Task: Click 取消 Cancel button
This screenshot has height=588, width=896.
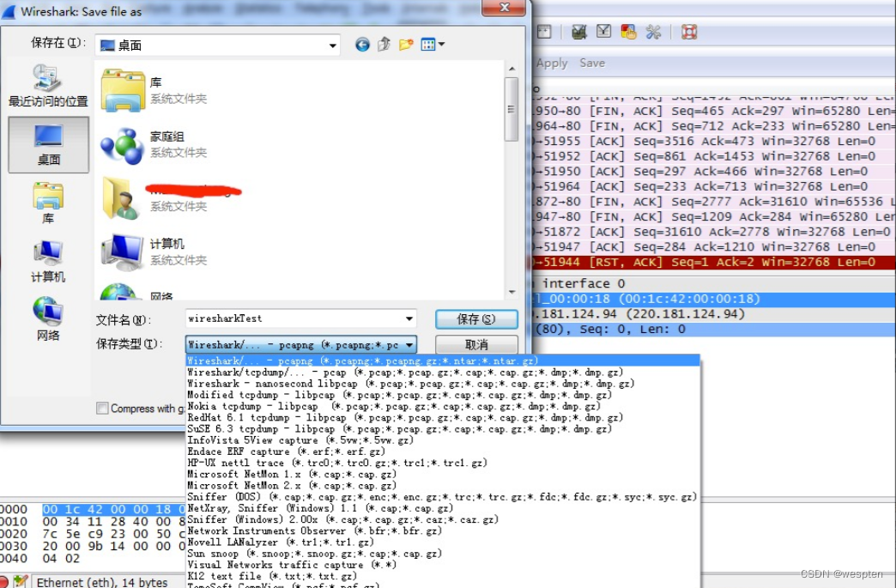Action: (x=476, y=344)
